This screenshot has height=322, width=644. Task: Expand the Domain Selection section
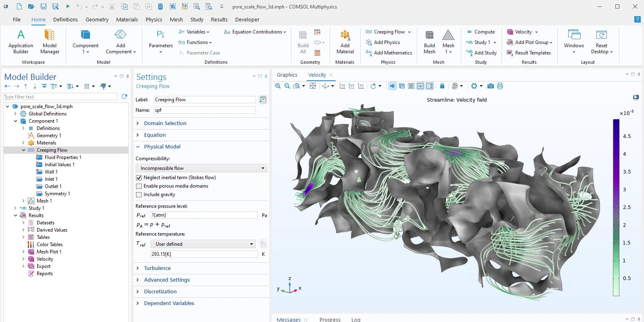click(x=165, y=123)
